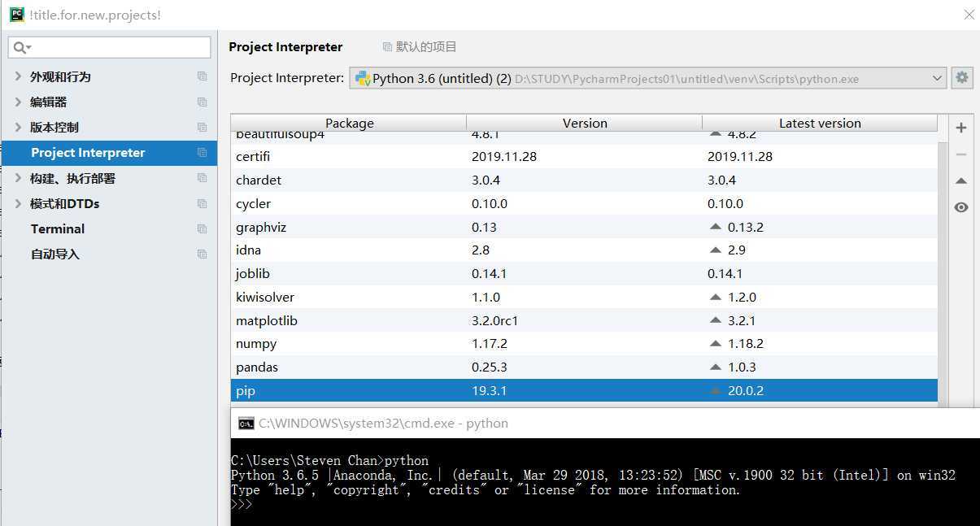Select the pip package name

(x=246, y=391)
